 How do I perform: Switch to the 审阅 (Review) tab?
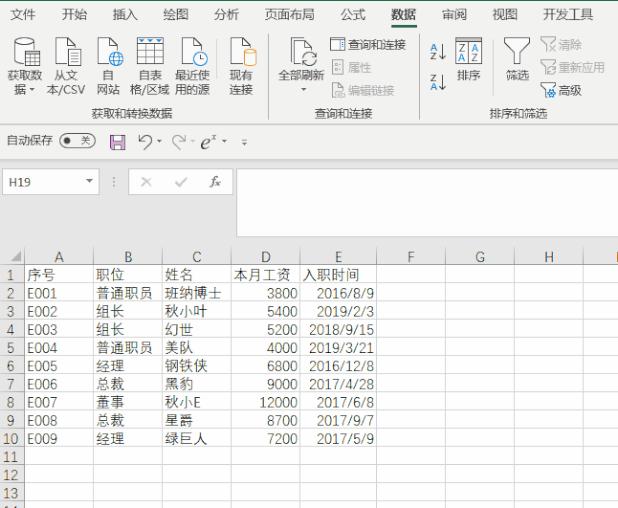[x=454, y=15]
